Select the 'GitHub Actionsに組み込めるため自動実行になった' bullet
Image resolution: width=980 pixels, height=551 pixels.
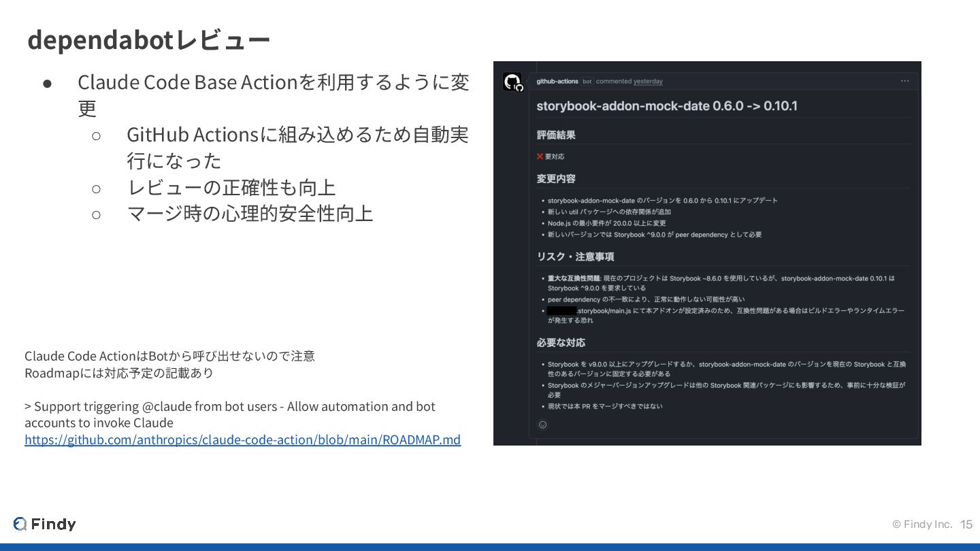coord(297,148)
